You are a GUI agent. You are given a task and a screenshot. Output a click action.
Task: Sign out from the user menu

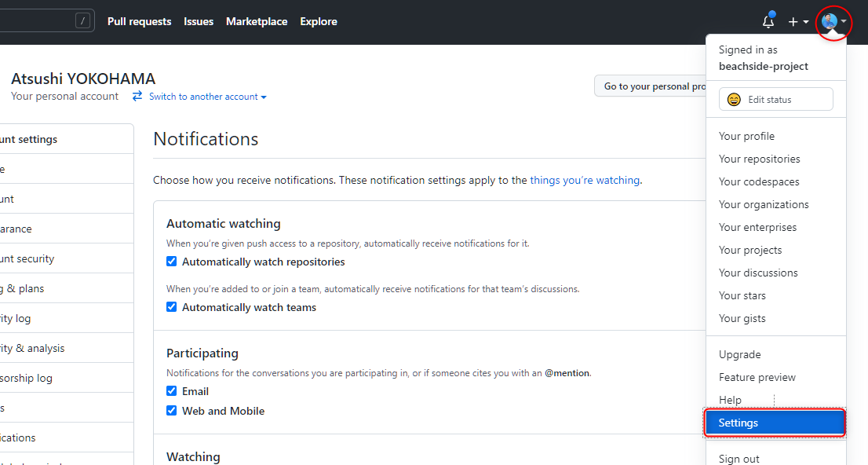click(739, 459)
